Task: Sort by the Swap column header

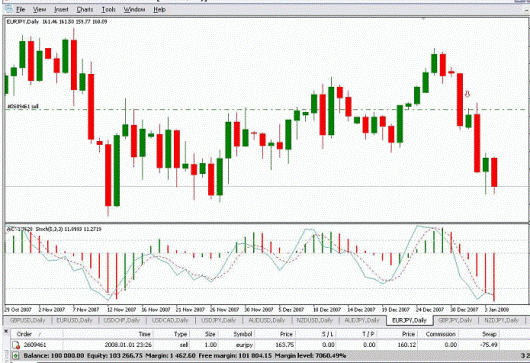Action: pyautogui.click(x=489, y=334)
